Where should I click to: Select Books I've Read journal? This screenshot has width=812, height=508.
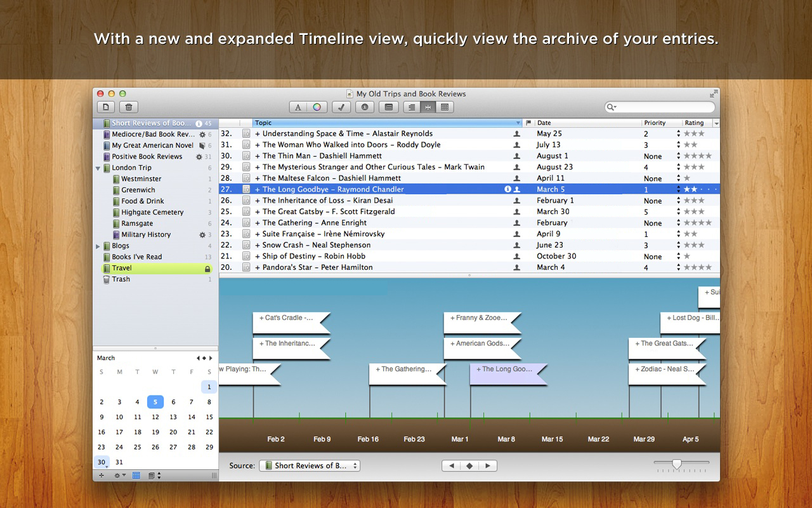(155, 257)
